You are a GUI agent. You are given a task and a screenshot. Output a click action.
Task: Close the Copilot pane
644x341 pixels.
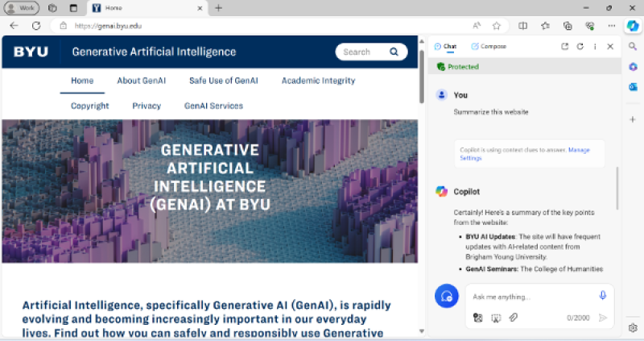610,46
